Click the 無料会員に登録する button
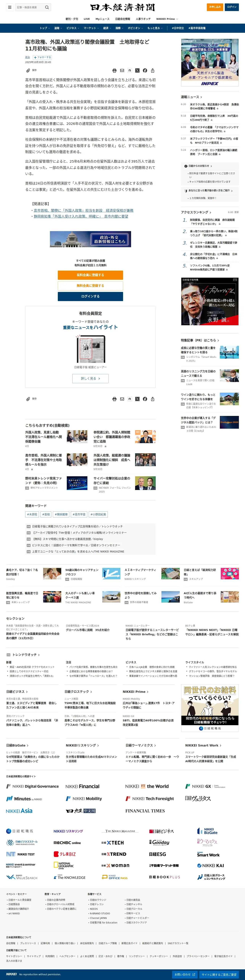This screenshot has height=980, width=245. pyautogui.click(x=90, y=286)
